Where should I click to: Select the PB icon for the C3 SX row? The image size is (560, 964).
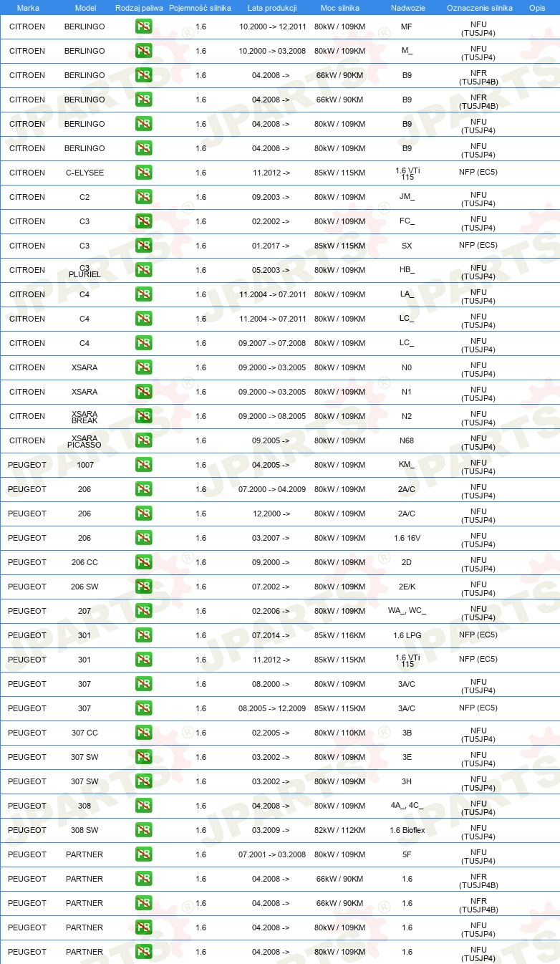tap(143, 246)
